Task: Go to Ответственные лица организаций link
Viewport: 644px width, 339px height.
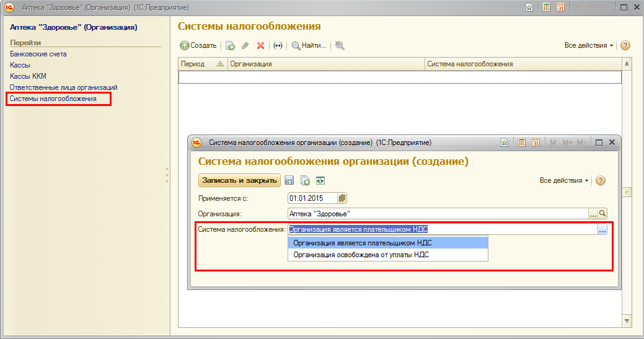Action: click(x=63, y=87)
